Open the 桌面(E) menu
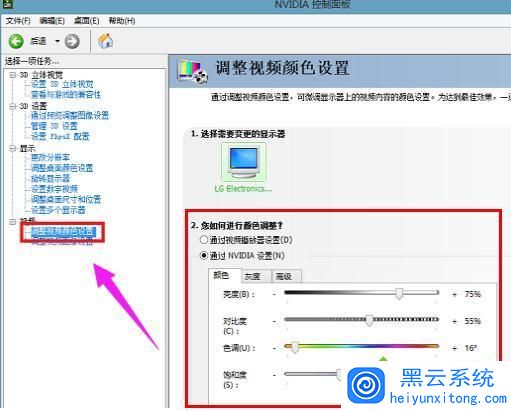 pyautogui.click(x=86, y=21)
